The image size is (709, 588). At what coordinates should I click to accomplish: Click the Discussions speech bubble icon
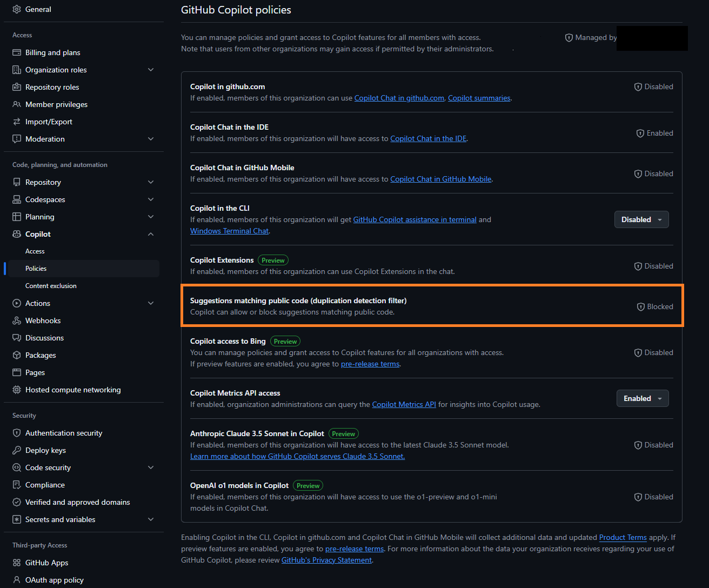[x=17, y=338]
